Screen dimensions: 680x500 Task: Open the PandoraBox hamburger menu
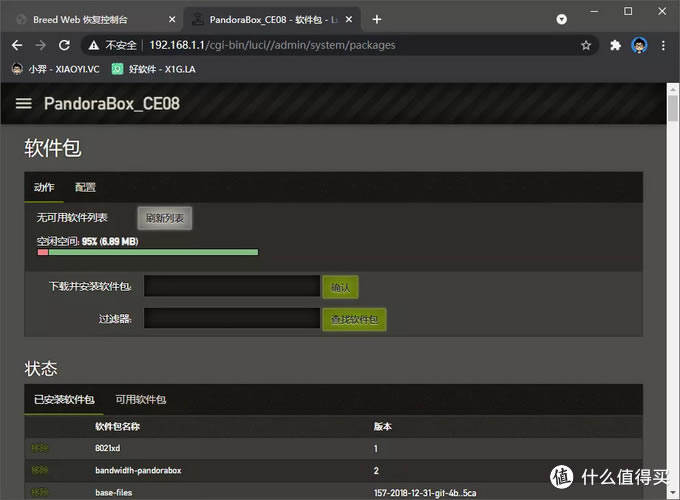click(23, 104)
